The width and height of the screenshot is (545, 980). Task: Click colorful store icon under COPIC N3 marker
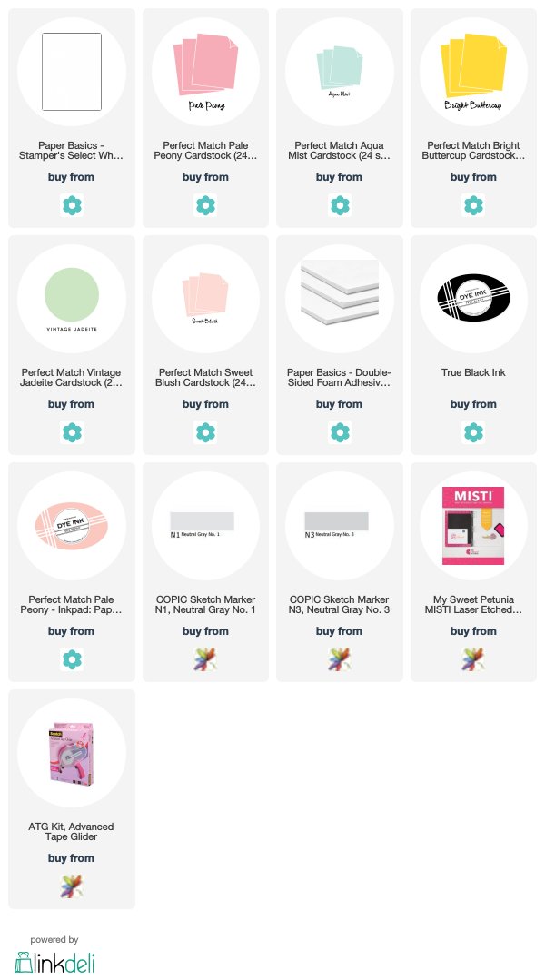(340, 659)
